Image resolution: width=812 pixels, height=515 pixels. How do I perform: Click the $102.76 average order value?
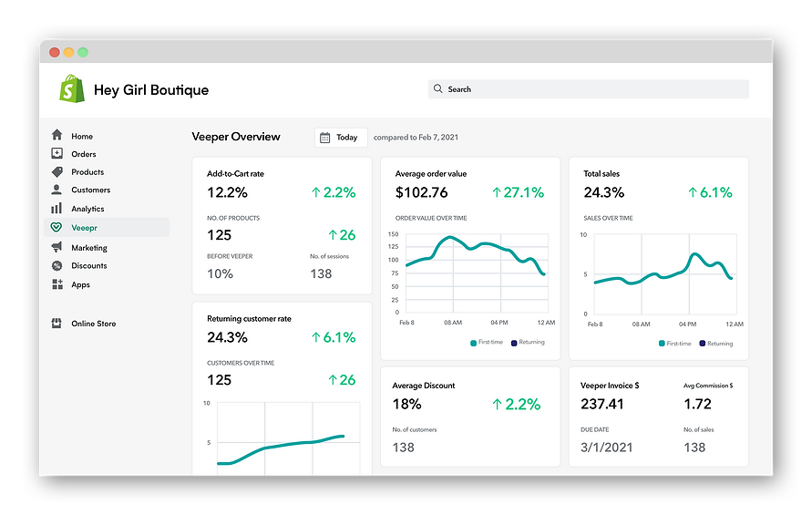point(422,192)
